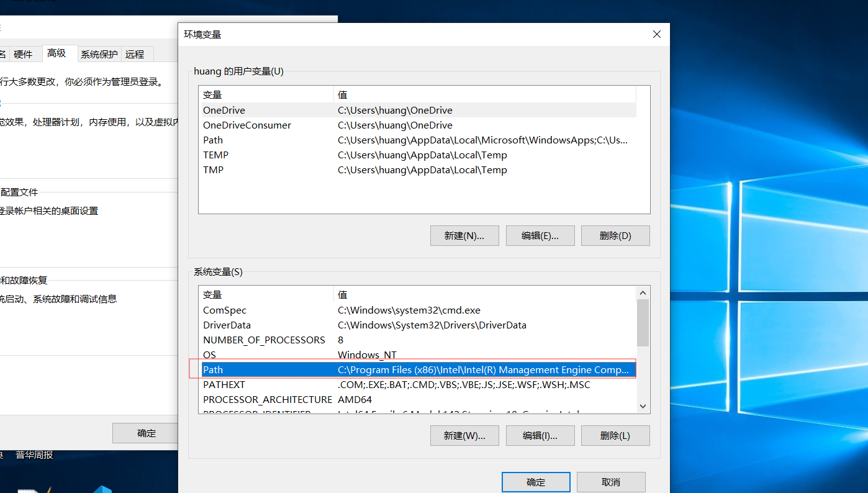The image size is (868, 493).
Task: Close the 环境变量 dialog with X
Action: tap(657, 34)
